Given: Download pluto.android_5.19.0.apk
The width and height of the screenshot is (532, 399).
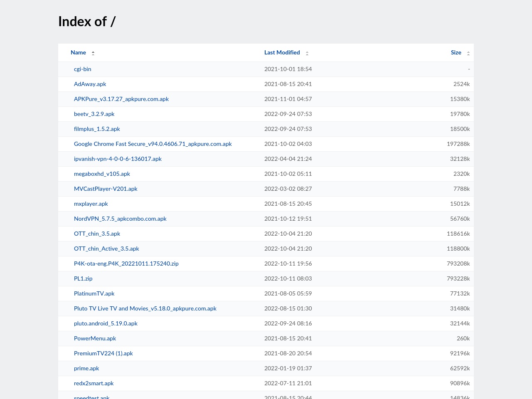Looking at the screenshot, I should (x=106, y=323).
